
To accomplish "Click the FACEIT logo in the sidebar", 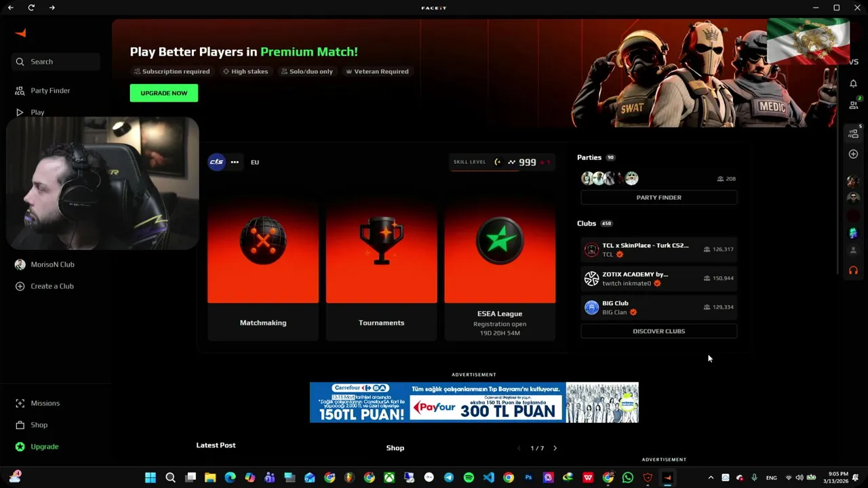I will [21, 33].
